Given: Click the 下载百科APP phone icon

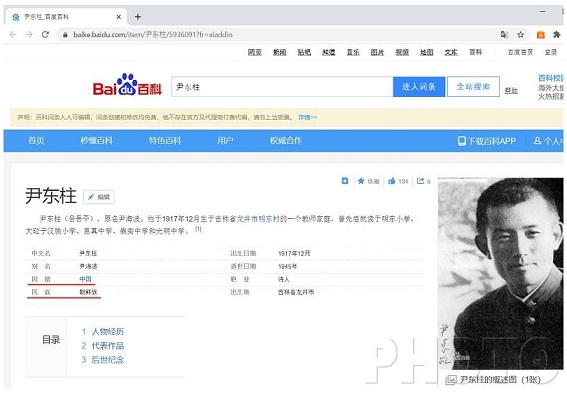Looking at the screenshot, I should tap(461, 141).
